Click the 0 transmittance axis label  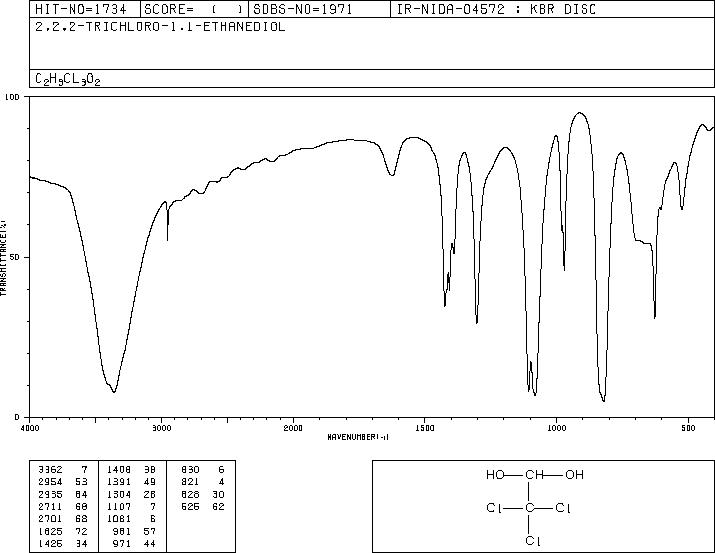[17, 417]
